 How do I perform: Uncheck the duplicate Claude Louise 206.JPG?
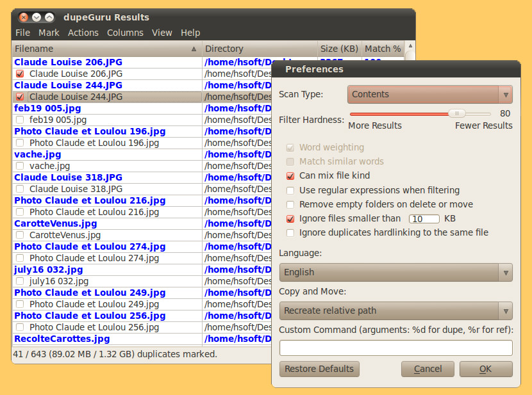(20, 74)
